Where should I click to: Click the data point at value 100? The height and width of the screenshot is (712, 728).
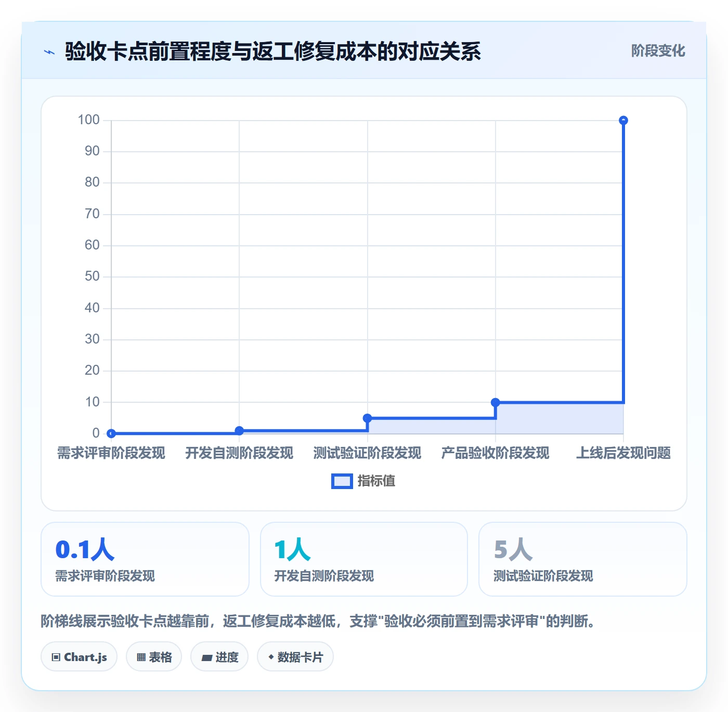623,121
